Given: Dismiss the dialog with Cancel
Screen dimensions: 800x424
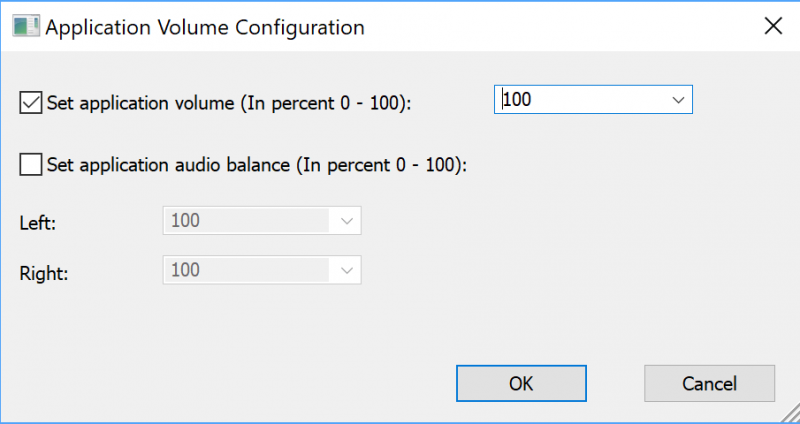Looking at the screenshot, I should coord(709,383).
